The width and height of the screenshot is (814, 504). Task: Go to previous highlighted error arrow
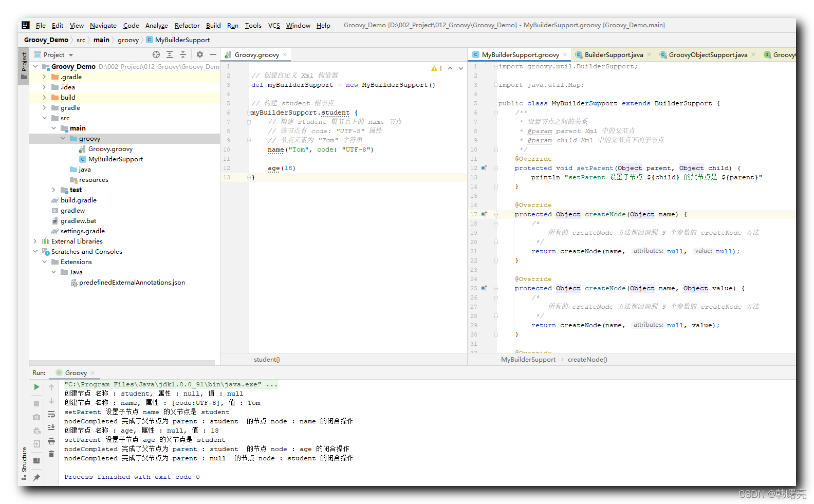(x=450, y=68)
